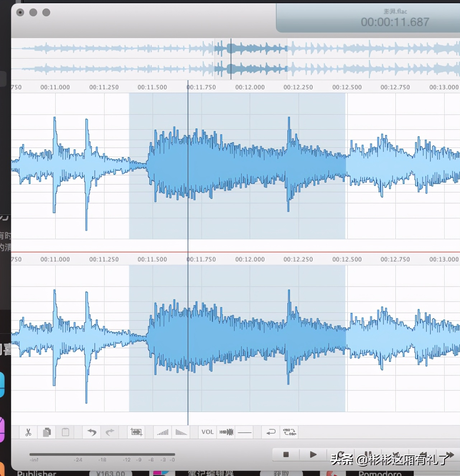Click the Redo arrow icon
460x476 pixels.
(x=110, y=432)
